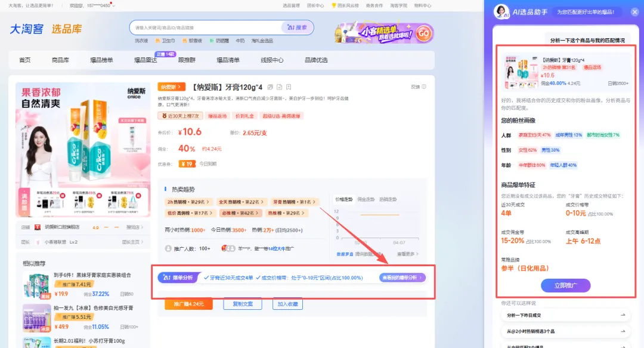644x348 pixels.
Task: Switch to the 爆品榜单 tab
Action: (x=101, y=60)
